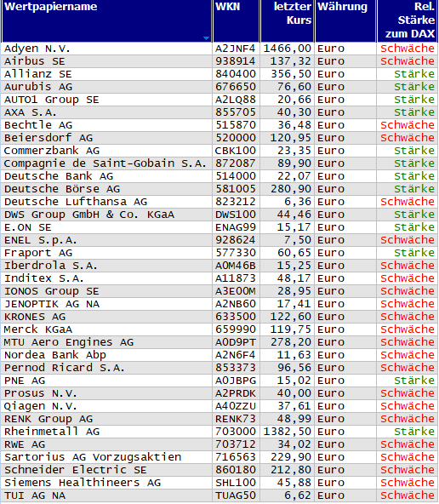Click Schwäche value in Adyen row
Screen dimensions: 439x504
[408, 49]
